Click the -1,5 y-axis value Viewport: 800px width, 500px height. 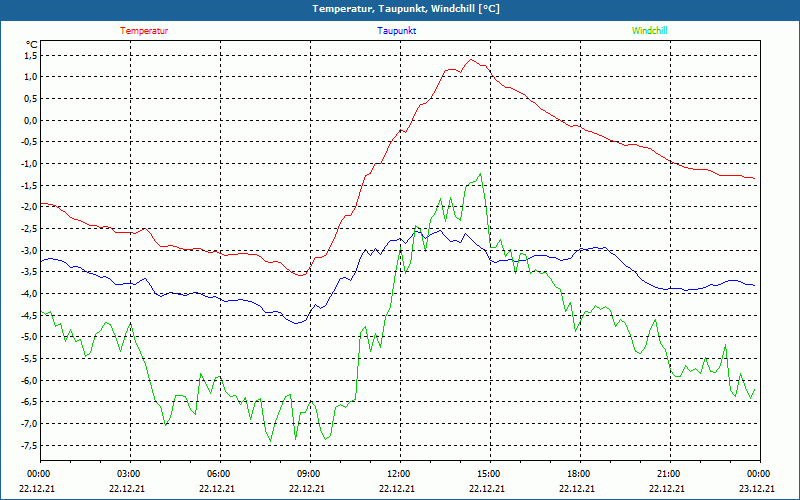point(29,185)
